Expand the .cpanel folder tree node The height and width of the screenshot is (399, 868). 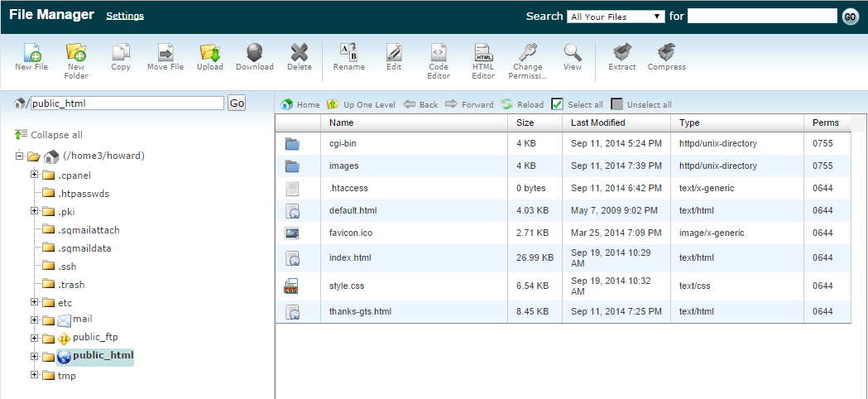pos(35,175)
